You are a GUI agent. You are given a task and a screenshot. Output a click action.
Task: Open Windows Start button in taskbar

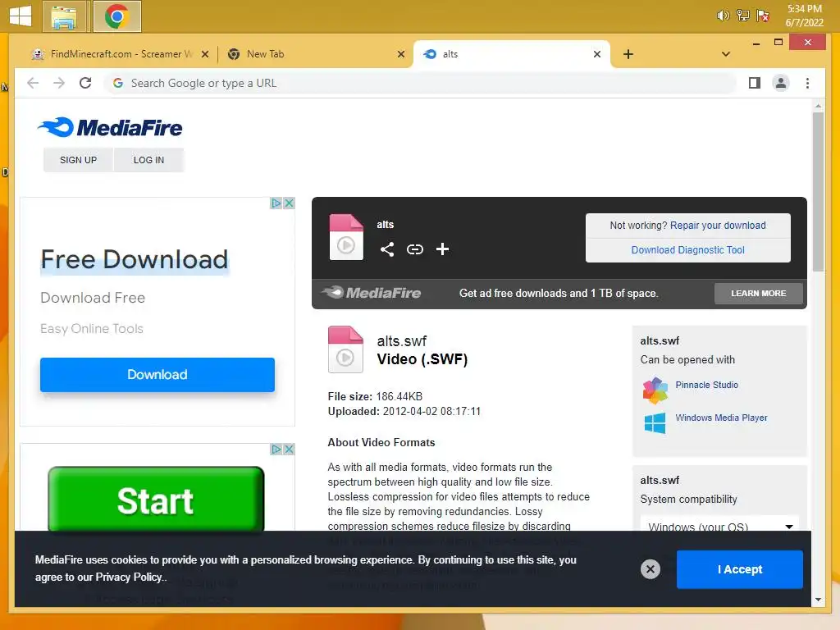click(21, 16)
